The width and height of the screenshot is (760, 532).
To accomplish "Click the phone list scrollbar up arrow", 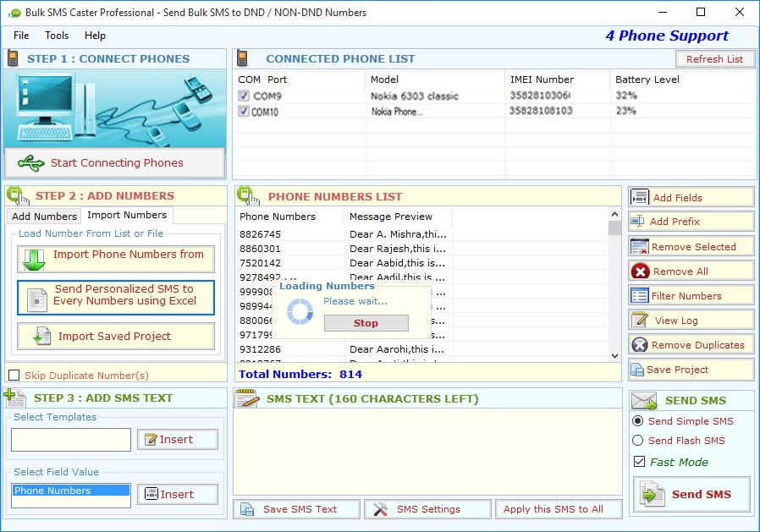I will (x=614, y=214).
